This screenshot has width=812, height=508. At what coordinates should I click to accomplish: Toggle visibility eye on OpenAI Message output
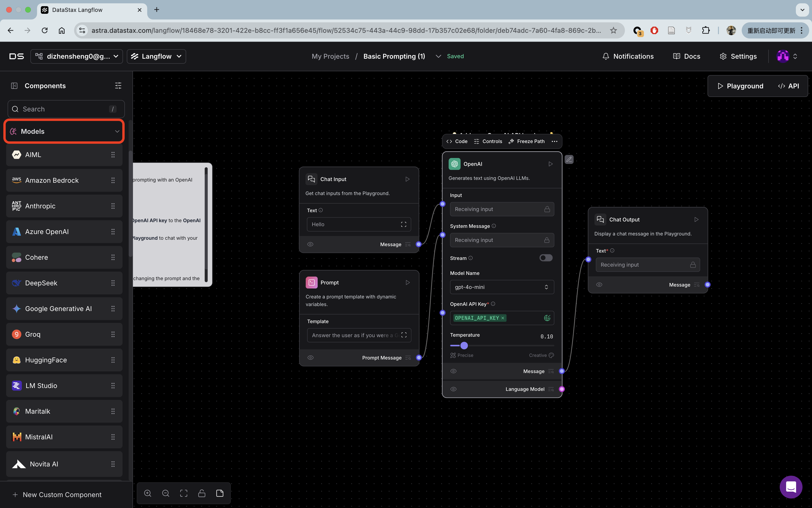453,371
